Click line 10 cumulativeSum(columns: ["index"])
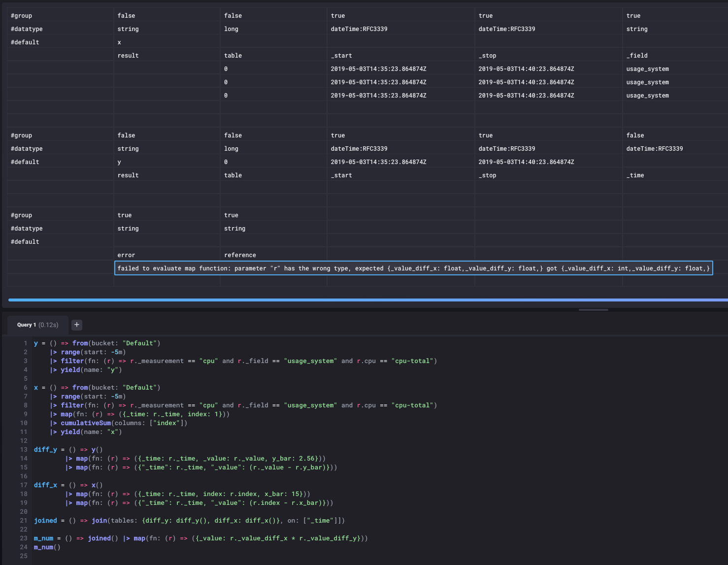 point(118,423)
